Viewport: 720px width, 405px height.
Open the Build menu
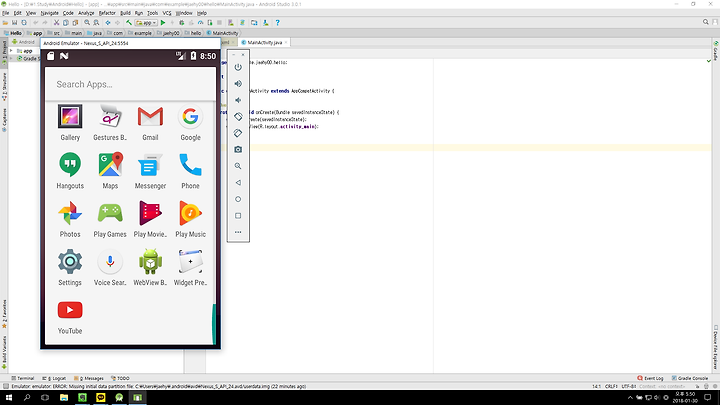(x=125, y=13)
